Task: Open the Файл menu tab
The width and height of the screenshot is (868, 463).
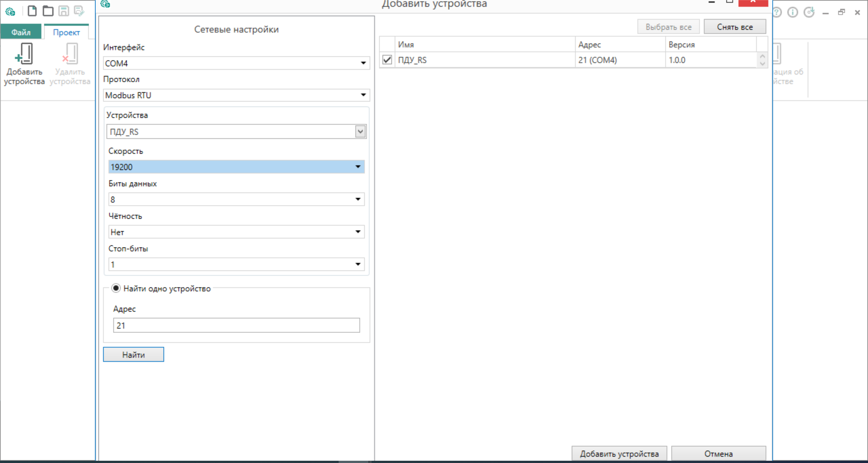Action: pos(21,32)
